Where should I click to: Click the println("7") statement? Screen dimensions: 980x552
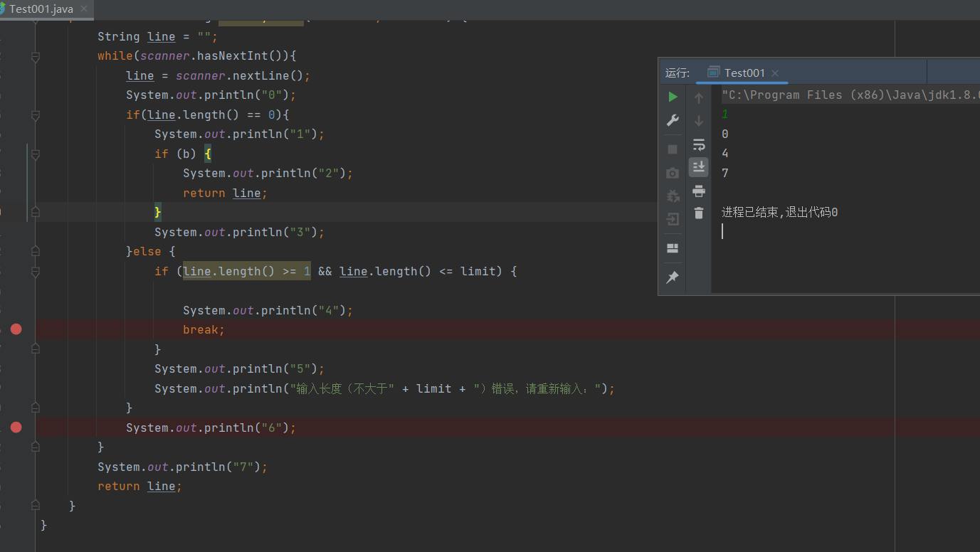[x=182, y=467]
